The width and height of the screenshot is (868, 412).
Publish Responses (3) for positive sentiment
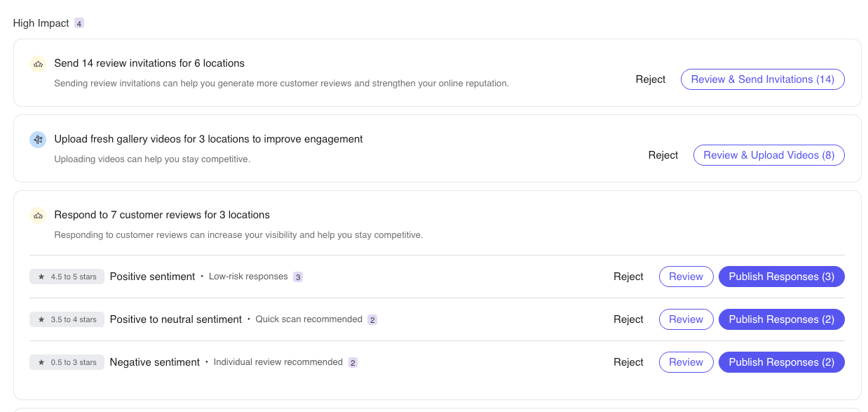[781, 277]
